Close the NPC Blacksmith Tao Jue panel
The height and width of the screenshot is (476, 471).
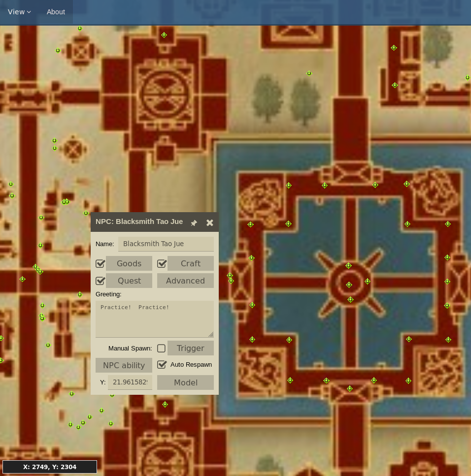tap(210, 222)
